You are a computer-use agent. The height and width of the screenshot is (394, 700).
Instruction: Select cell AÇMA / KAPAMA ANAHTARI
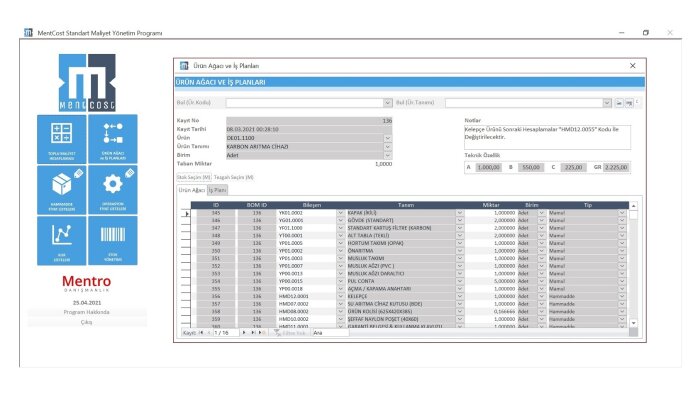coord(401,289)
